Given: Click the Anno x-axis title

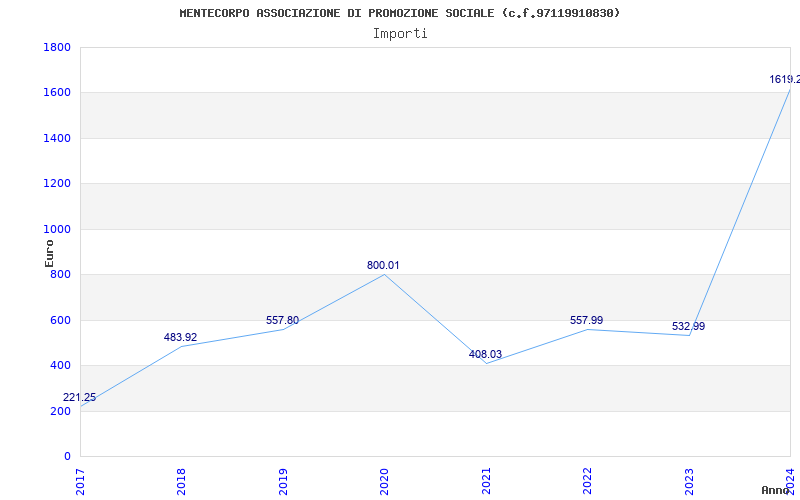Looking at the screenshot, I should tap(776, 490).
